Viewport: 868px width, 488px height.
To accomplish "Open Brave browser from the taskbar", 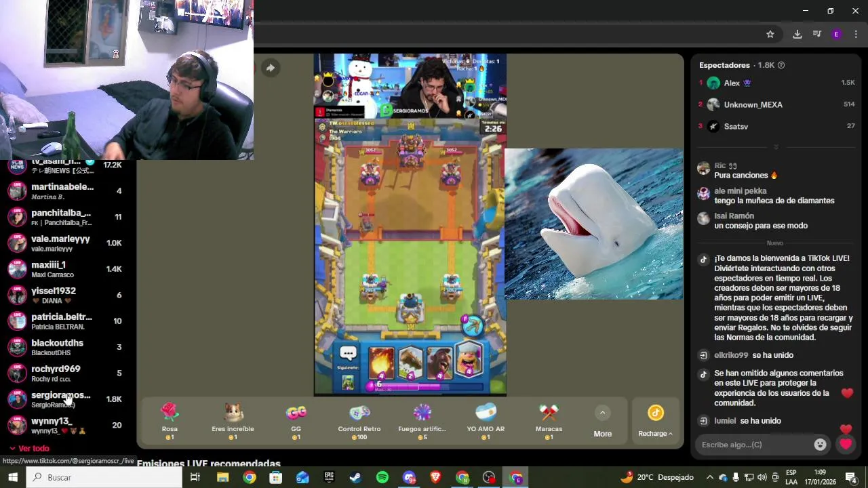I will [x=435, y=477].
